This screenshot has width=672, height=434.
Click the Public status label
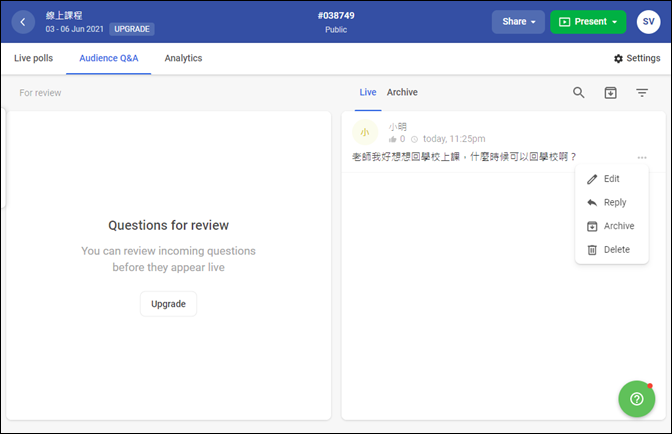336,30
